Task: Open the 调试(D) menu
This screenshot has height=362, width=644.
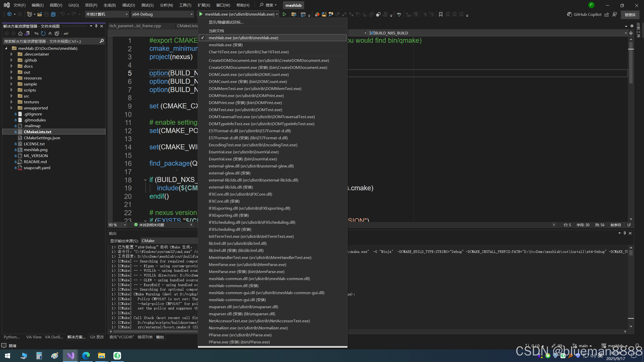Action: point(129,5)
